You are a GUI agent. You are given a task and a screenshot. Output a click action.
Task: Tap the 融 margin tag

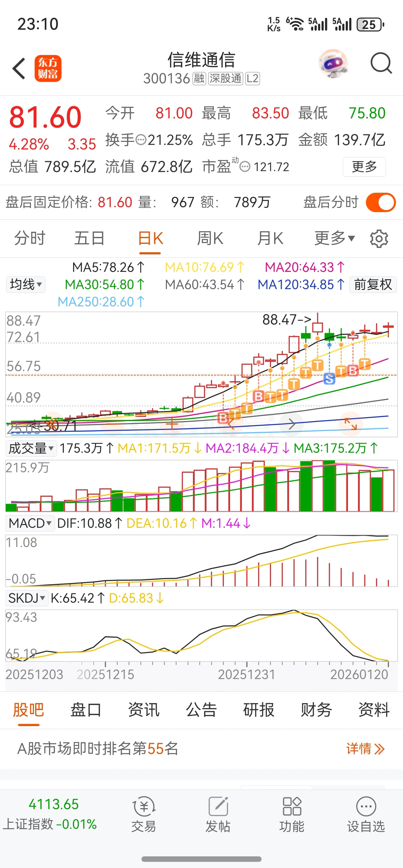point(199,78)
